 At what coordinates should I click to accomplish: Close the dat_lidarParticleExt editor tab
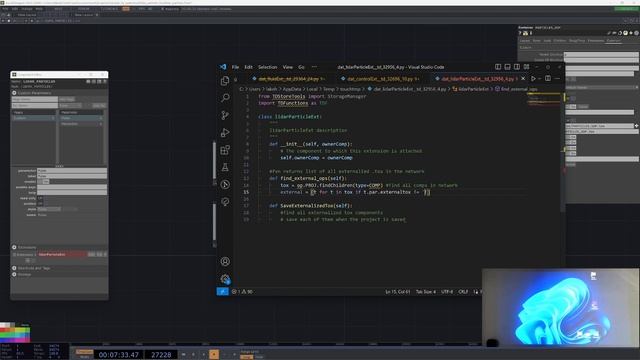[523, 78]
